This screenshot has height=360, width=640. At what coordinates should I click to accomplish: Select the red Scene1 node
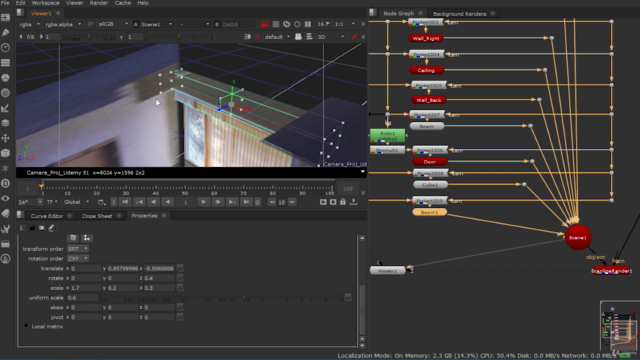pos(578,238)
